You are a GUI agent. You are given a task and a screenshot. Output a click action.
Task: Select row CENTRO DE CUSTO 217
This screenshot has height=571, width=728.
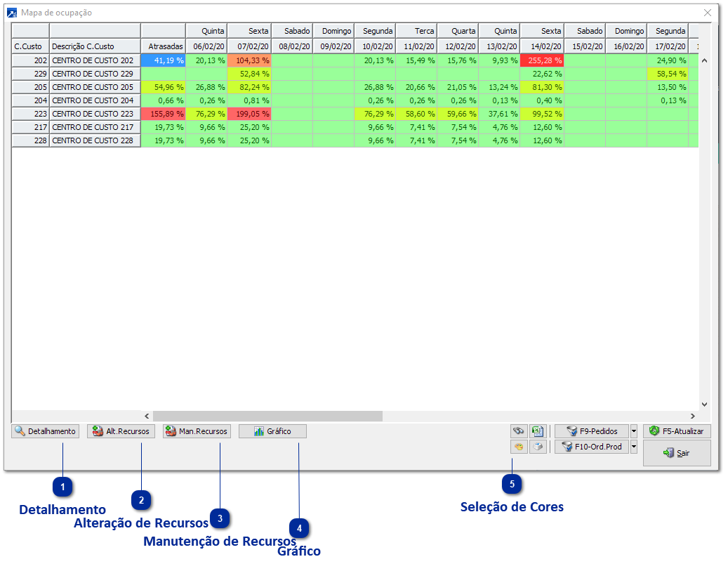(x=95, y=127)
